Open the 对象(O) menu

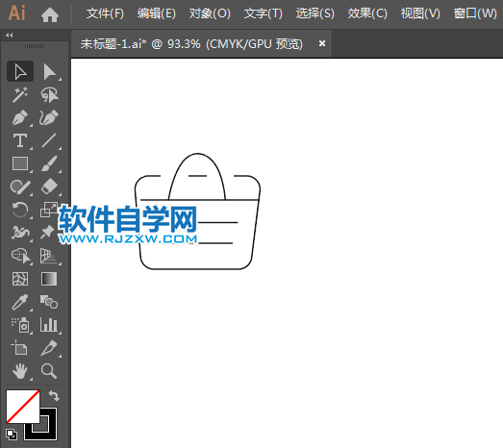[x=210, y=13]
